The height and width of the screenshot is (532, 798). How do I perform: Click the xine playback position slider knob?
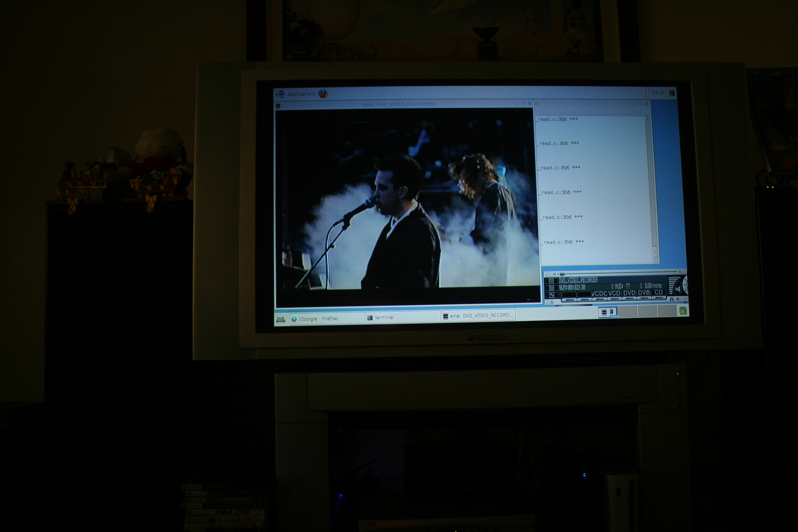pyautogui.click(x=562, y=274)
